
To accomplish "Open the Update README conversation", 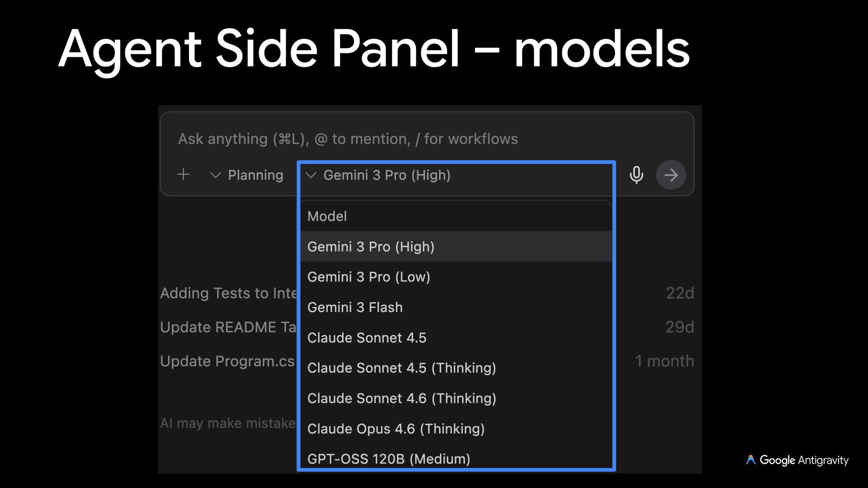I will pos(228,327).
